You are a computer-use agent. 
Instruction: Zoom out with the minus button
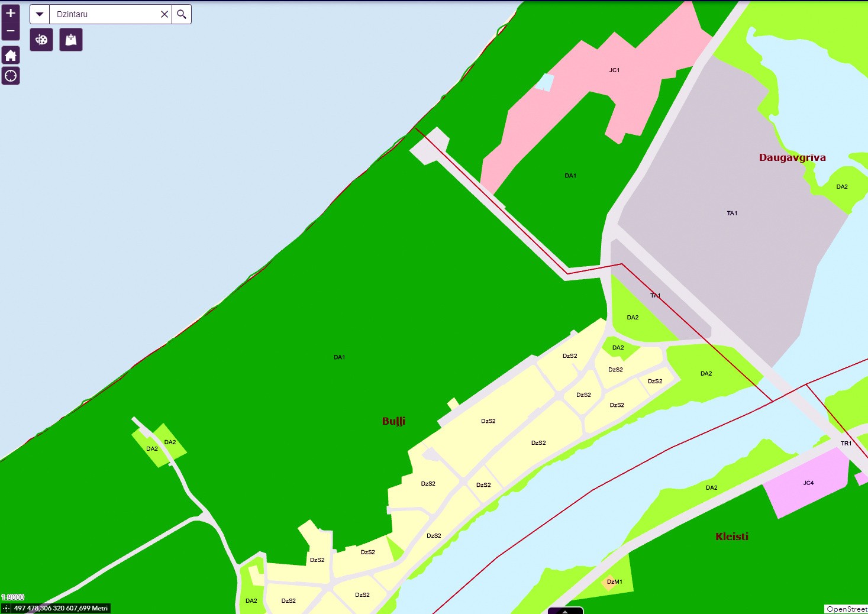pyautogui.click(x=11, y=31)
